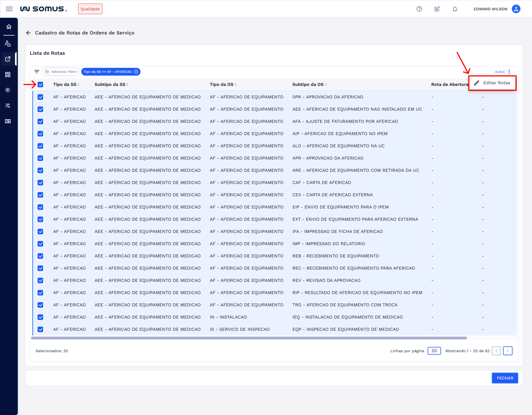Go back using the left arrow icon
Image resolution: width=532 pixels, height=415 pixels.
[x=29, y=33]
